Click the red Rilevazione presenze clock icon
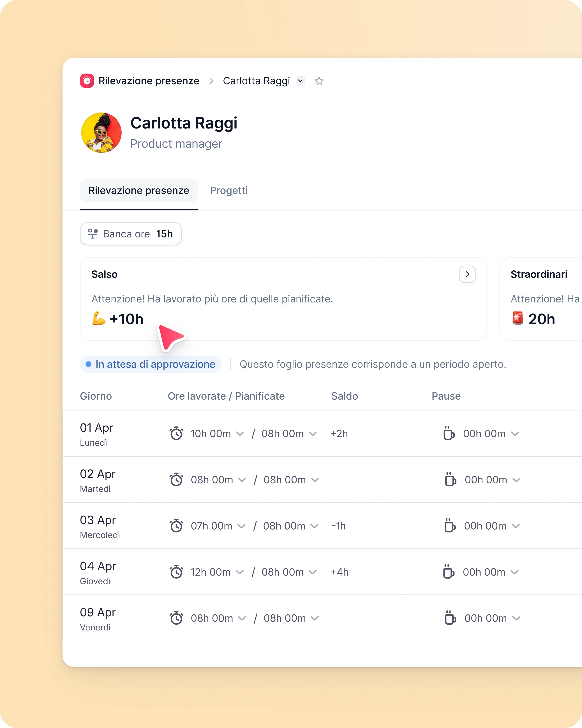Viewport: 582px width, 728px height. coord(87,81)
